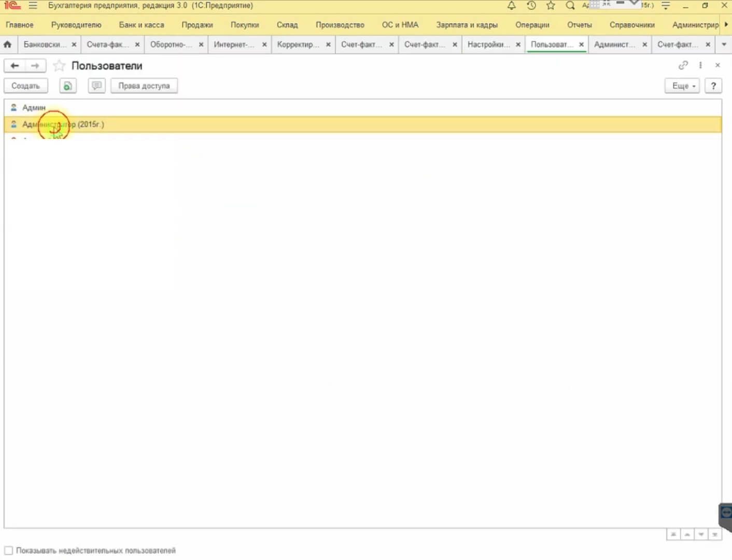Screen dimensions: 732x560
Task: Open history clock icon
Action: click(x=531, y=6)
